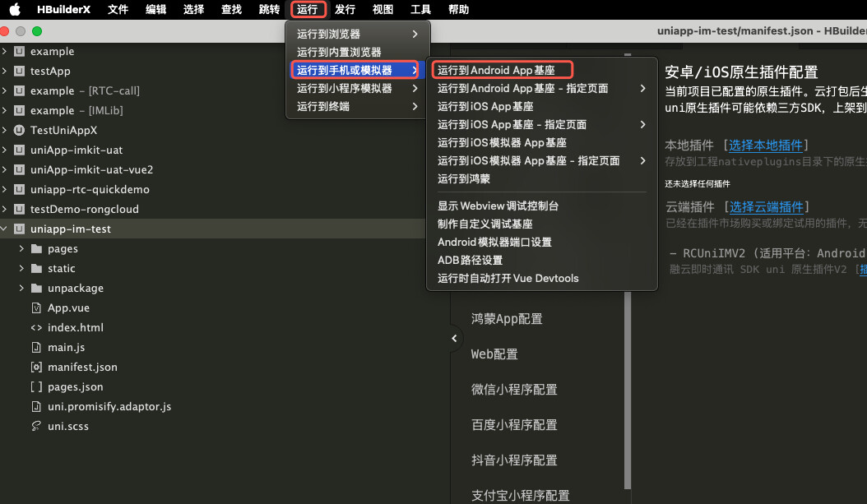The width and height of the screenshot is (867, 504).
Task: Open submenu arrow for 运行到小程序模拟器
Action: 415,88
